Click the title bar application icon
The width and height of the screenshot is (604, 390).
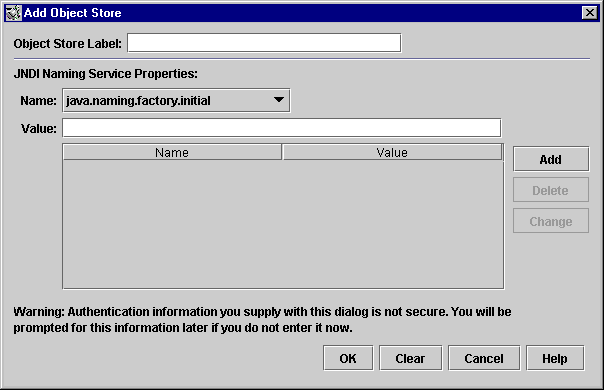13,13
